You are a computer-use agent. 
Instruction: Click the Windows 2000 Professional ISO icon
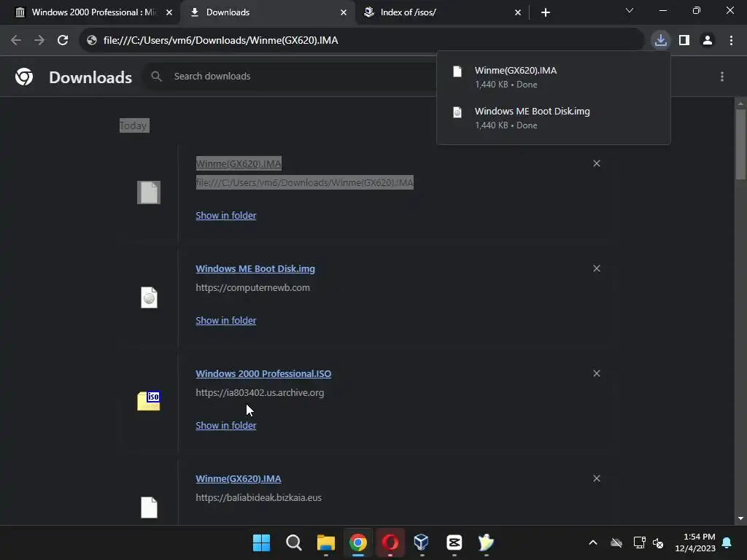pos(149,401)
